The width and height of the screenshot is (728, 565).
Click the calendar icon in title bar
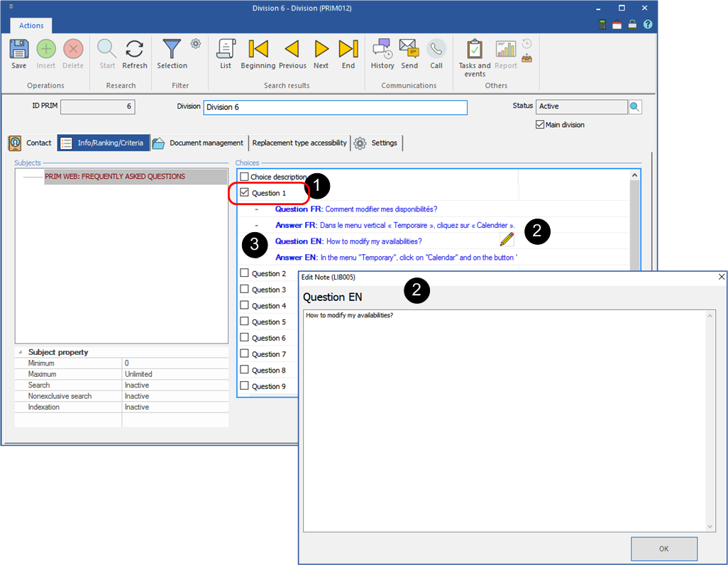pos(617,25)
